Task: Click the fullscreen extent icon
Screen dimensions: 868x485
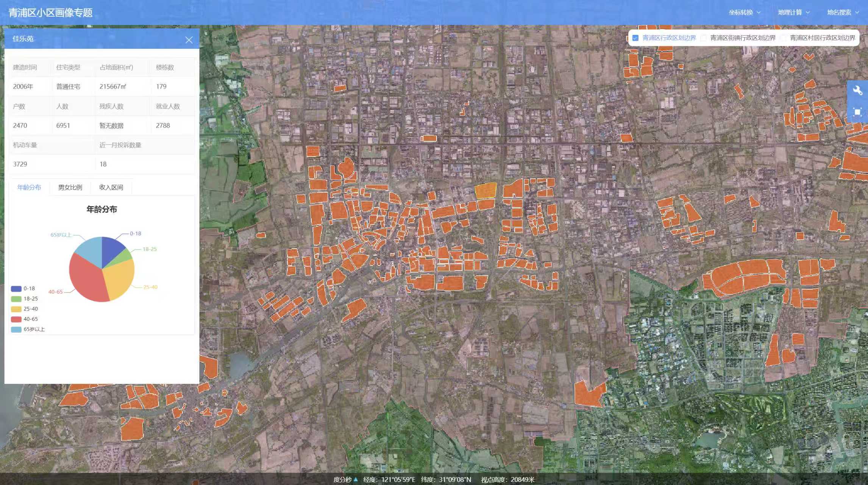Action: click(857, 112)
